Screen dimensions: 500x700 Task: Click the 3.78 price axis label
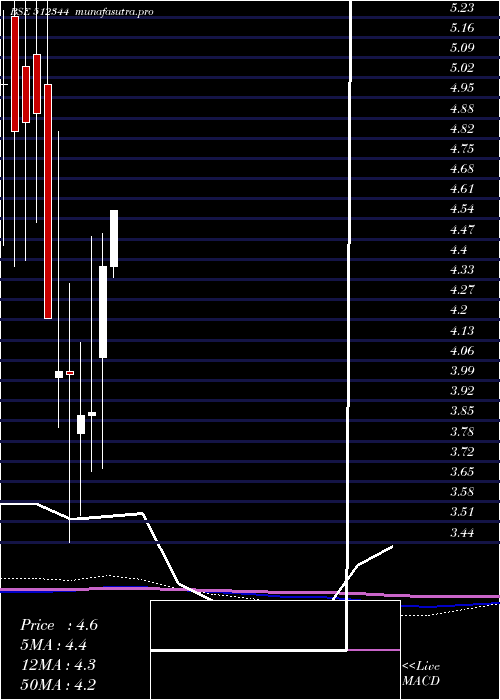click(x=462, y=431)
